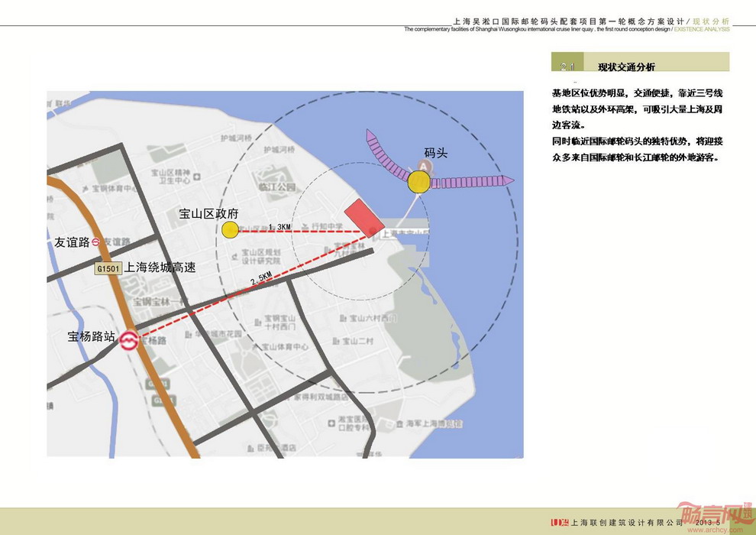Select the 宝杨路站 metro station icon
756x535 pixels.
[x=129, y=340]
